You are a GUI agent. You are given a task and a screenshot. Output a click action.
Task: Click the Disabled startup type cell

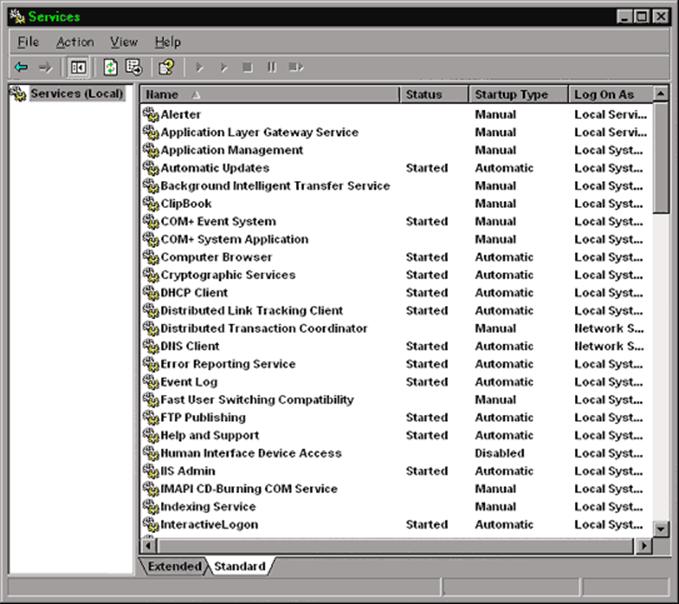coord(499,453)
